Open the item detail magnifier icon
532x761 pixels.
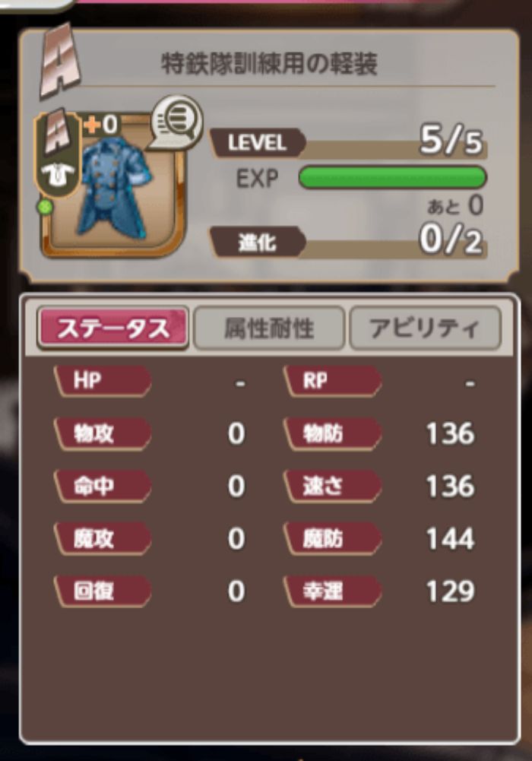click(x=177, y=122)
